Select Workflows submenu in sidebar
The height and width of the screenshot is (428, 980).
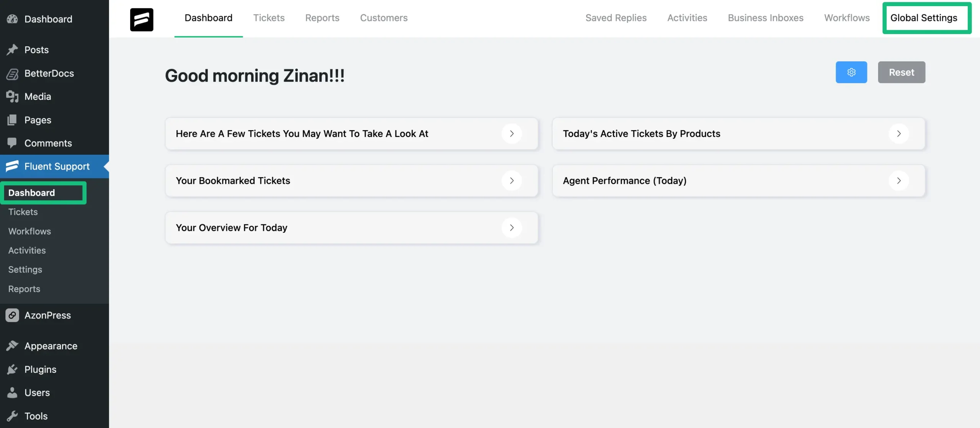point(29,231)
